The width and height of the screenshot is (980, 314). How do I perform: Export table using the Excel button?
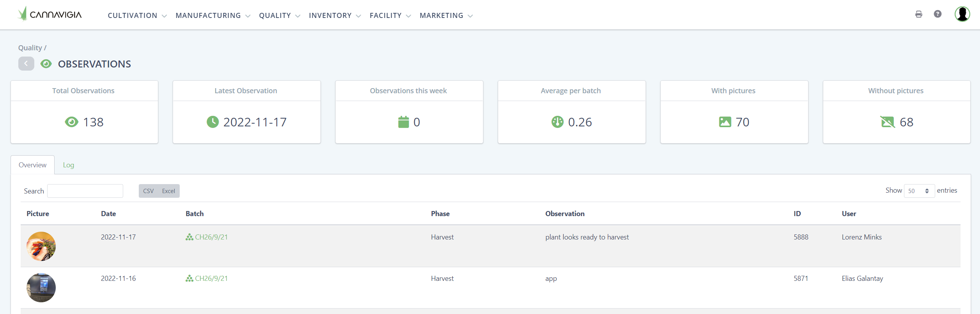(168, 191)
